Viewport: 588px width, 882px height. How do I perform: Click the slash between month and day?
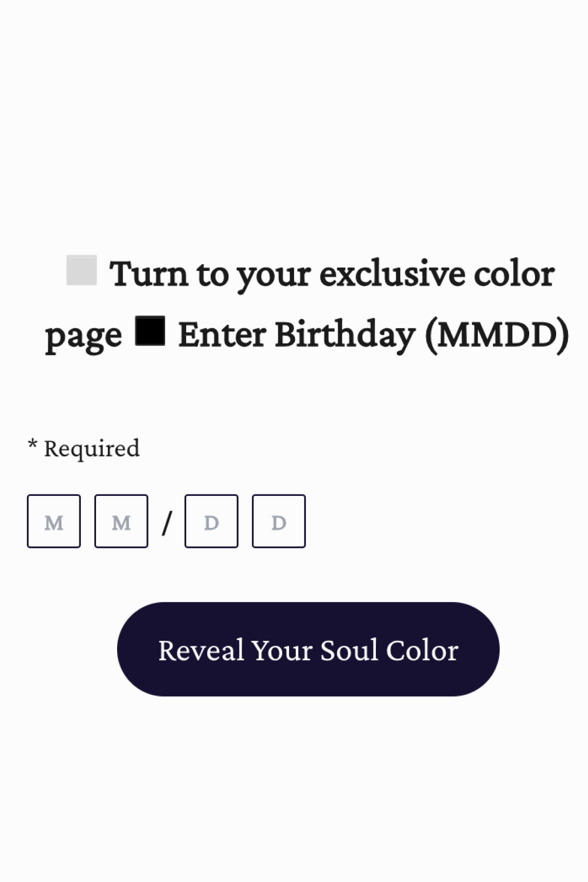[x=167, y=523]
